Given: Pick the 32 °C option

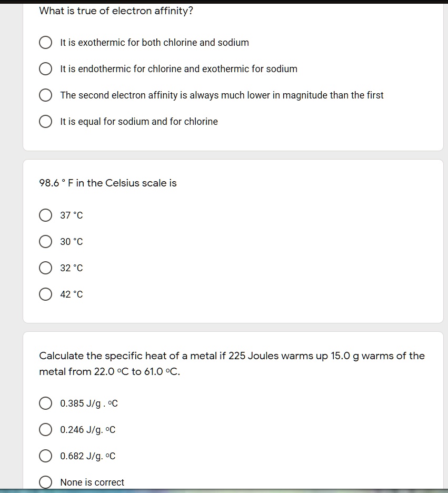Looking at the screenshot, I should point(46,268).
